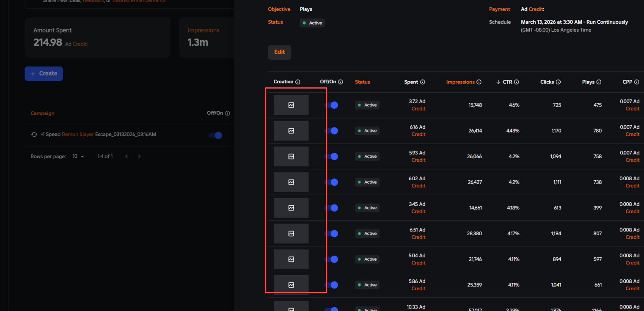View creative thumbnail in the 21,746 impressions row

pyautogui.click(x=291, y=259)
